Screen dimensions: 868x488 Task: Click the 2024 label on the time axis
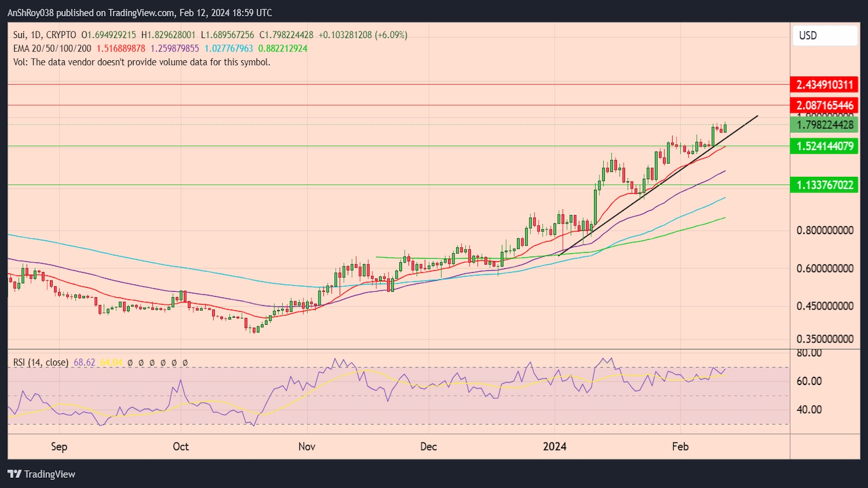[x=554, y=447]
